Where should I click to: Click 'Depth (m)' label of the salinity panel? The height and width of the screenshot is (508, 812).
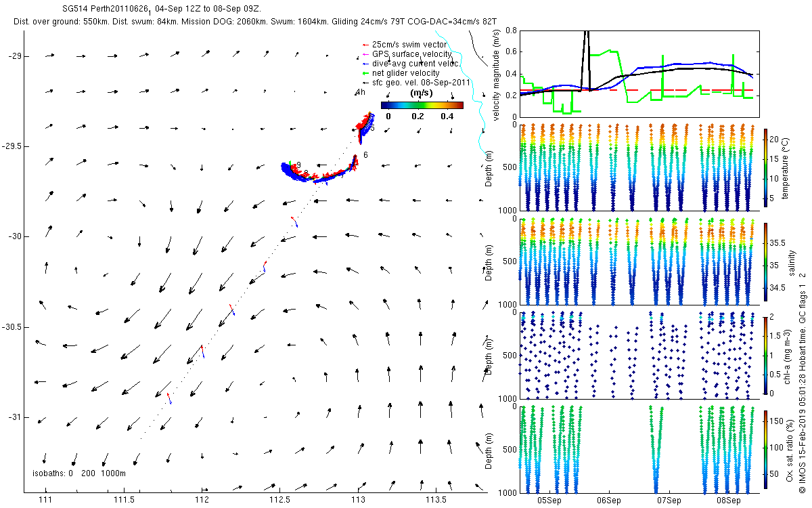[x=490, y=263]
